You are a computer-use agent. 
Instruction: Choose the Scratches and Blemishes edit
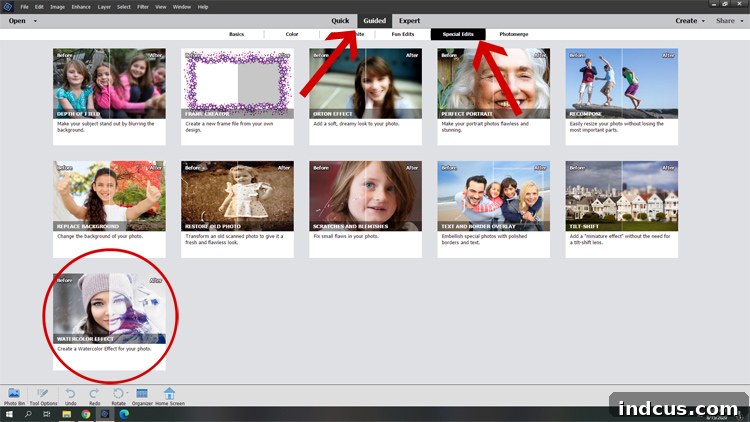[365, 209]
